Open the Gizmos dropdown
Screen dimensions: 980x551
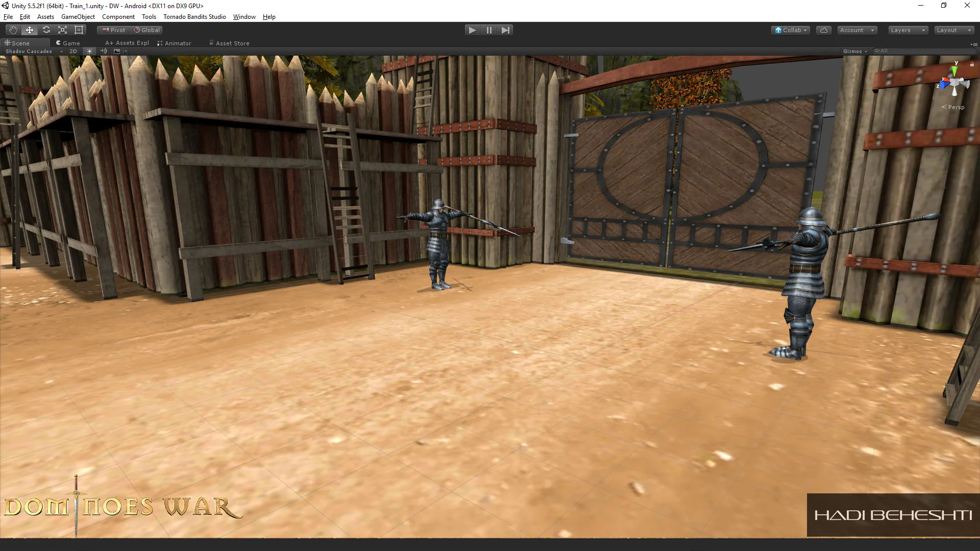(855, 52)
